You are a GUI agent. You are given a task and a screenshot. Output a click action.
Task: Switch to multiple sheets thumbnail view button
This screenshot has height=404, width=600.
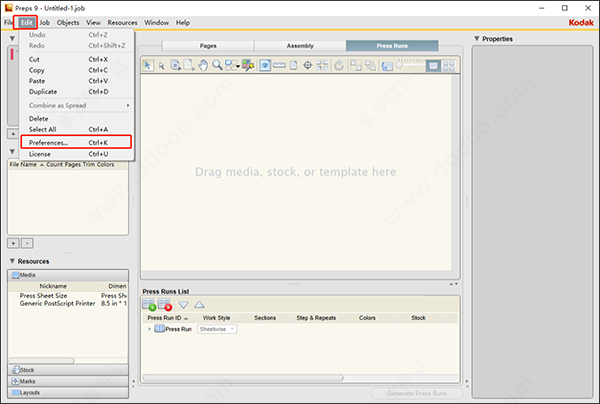[448, 66]
